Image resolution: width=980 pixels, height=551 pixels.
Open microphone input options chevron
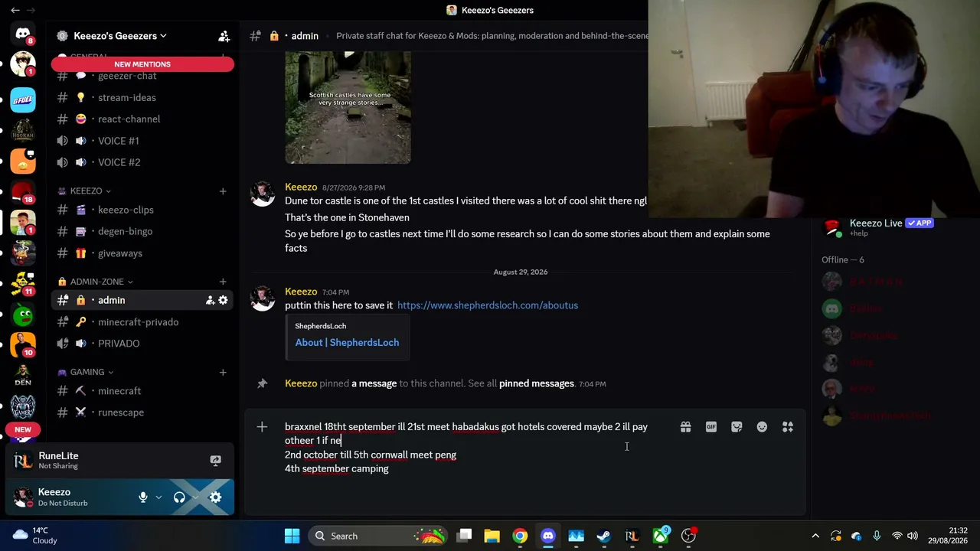(158, 497)
